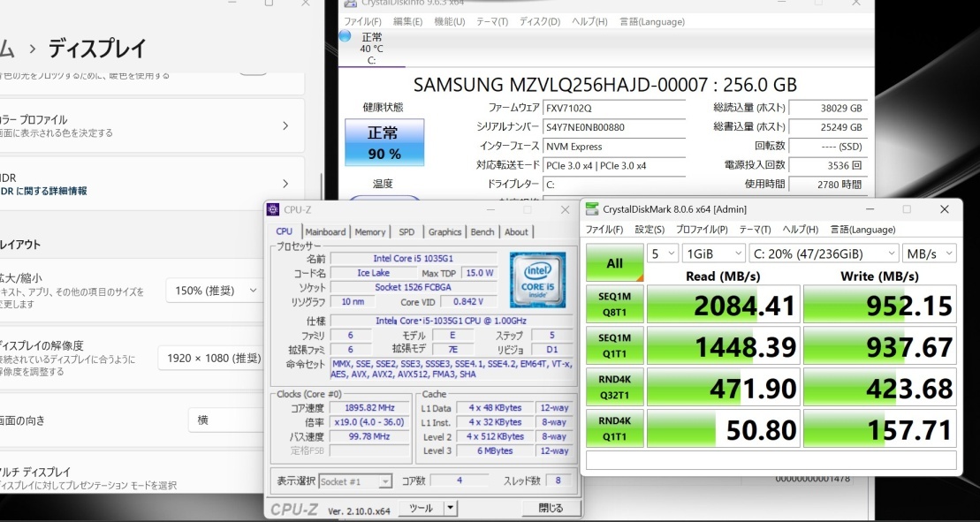Image resolution: width=980 pixels, height=522 pixels.
Task: Open the ファイル(F) menu in CrystalDiskInfo
Action: coord(362,21)
